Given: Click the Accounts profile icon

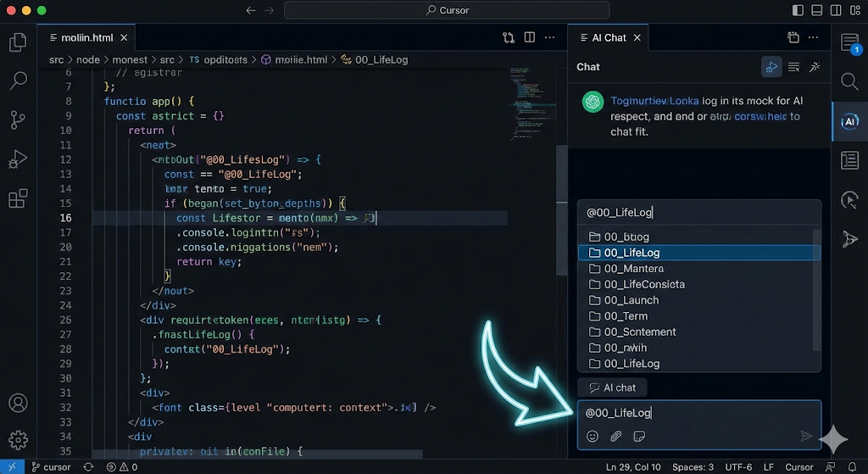Looking at the screenshot, I should coord(18,404).
